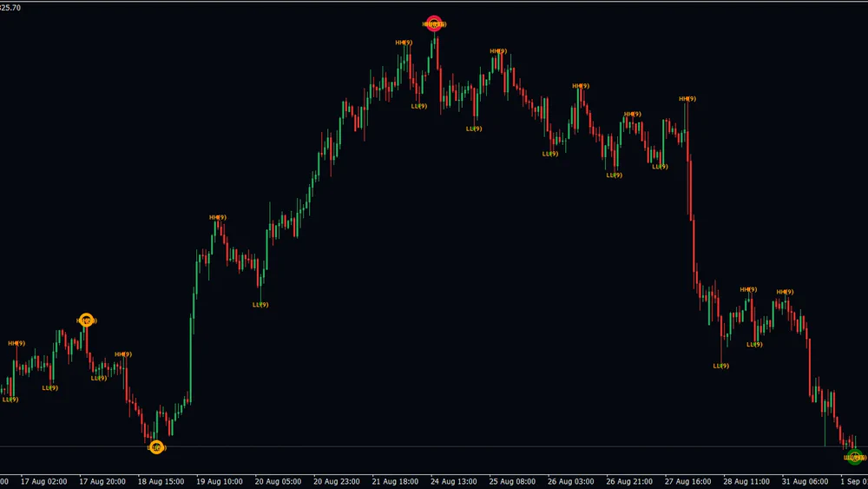Click the '27 Aug 16:00' time axis label

(x=688, y=482)
